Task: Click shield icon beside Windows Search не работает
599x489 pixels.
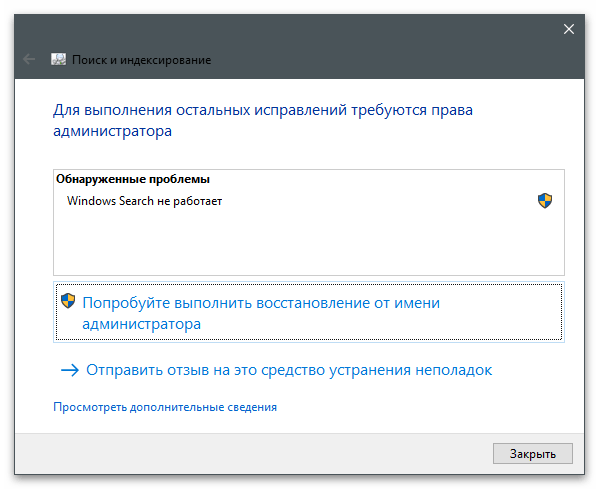Action: [x=545, y=201]
